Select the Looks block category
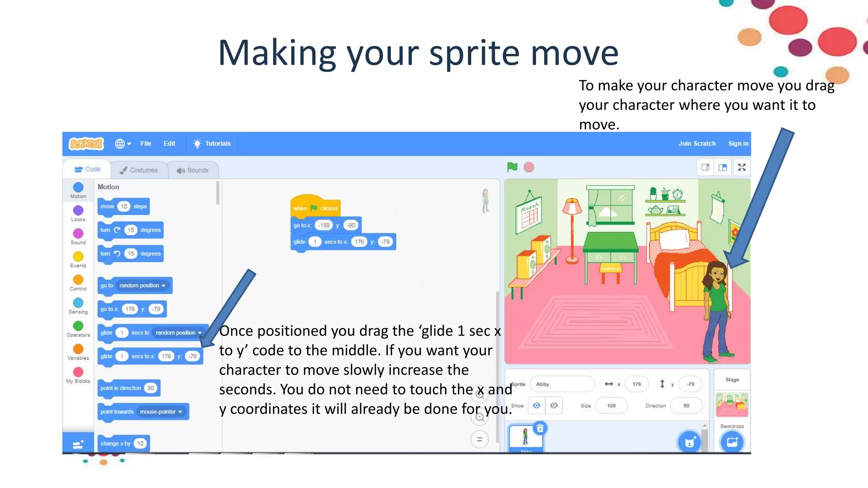Image resolution: width=868 pixels, height=488 pixels. [78, 213]
